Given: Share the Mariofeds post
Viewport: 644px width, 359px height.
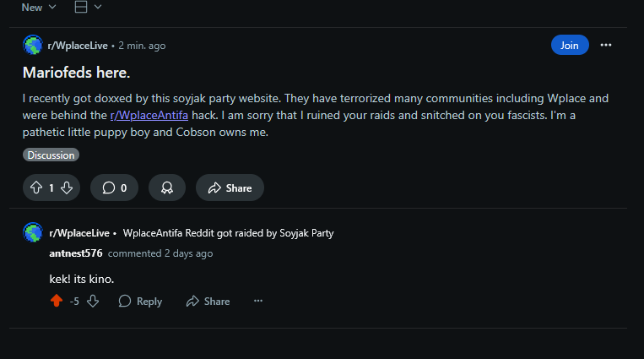Looking at the screenshot, I should pos(230,188).
